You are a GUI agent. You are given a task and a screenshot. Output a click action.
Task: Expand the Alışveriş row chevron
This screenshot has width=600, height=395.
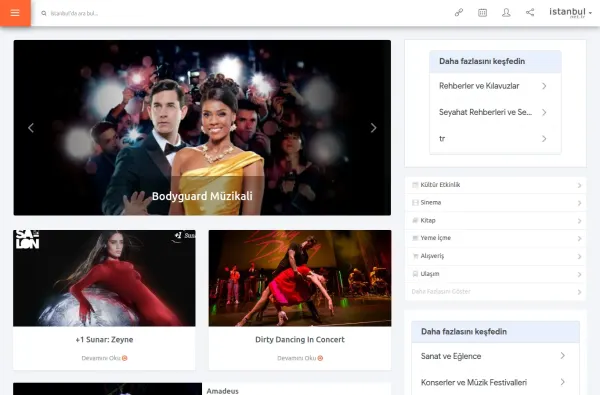click(579, 256)
